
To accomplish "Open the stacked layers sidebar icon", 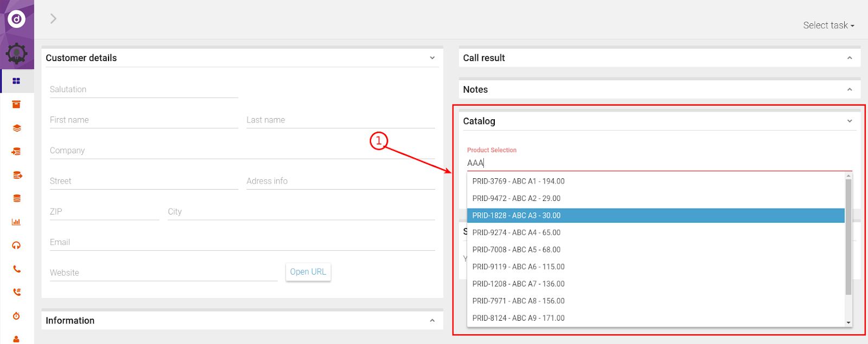I will [x=17, y=128].
